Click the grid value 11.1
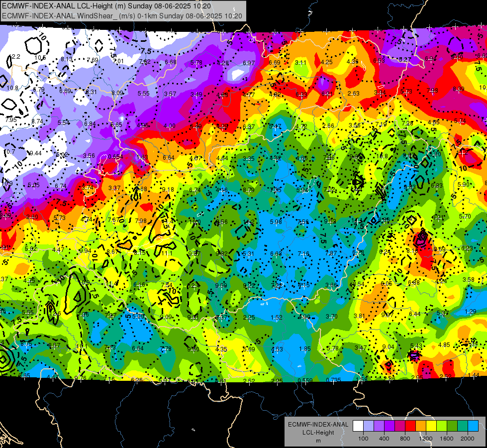The height and width of the screenshot is (448, 487). (167, 253)
